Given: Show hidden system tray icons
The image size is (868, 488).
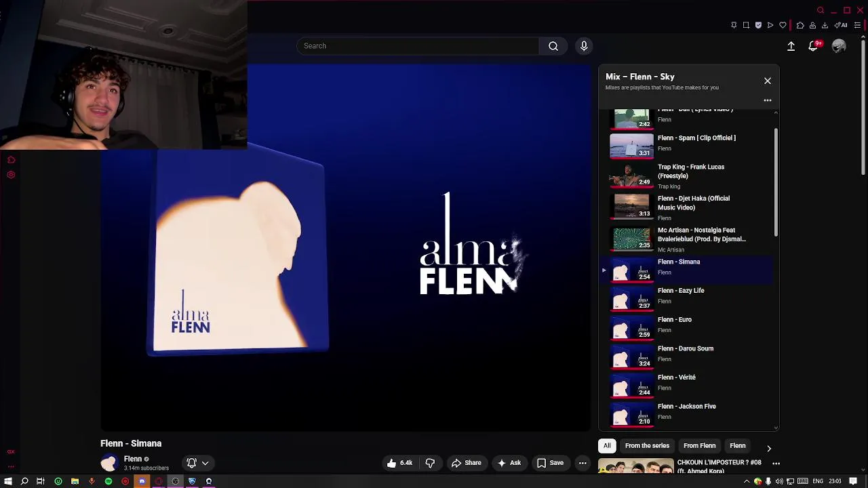Looking at the screenshot, I should coord(747,481).
